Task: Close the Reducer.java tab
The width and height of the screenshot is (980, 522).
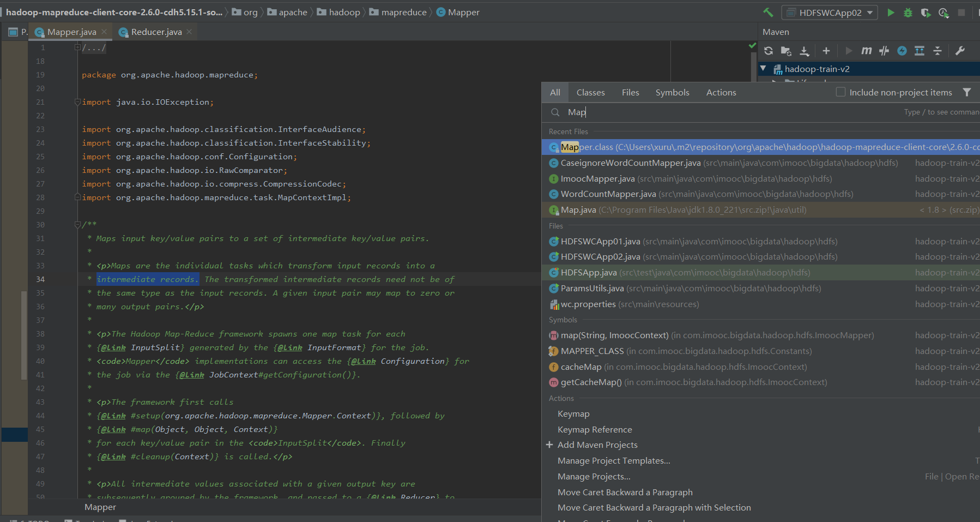Action: (189, 32)
